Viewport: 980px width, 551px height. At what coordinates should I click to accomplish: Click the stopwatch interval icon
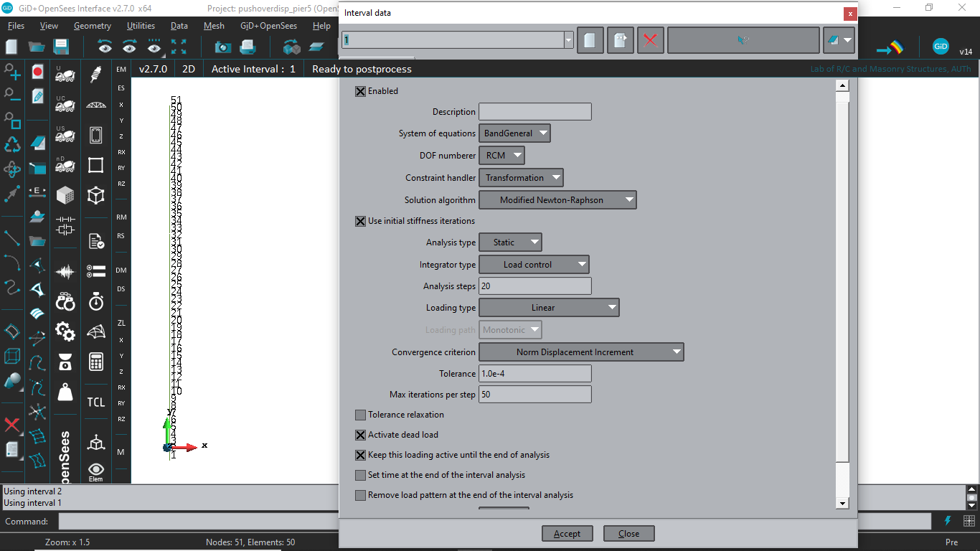tap(95, 302)
